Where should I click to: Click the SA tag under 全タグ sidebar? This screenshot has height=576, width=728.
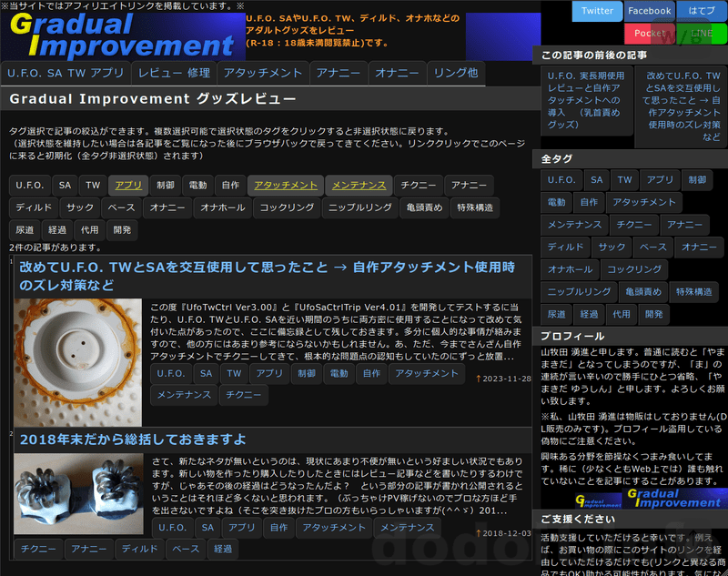tap(597, 179)
